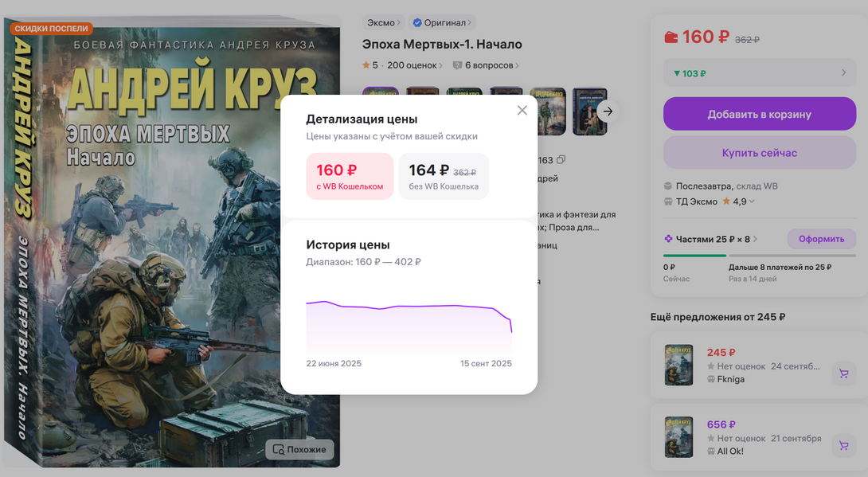Select the 160 ₽ WB Кошелёк price option
Viewport: 868px width, 477px height.
(350, 176)
